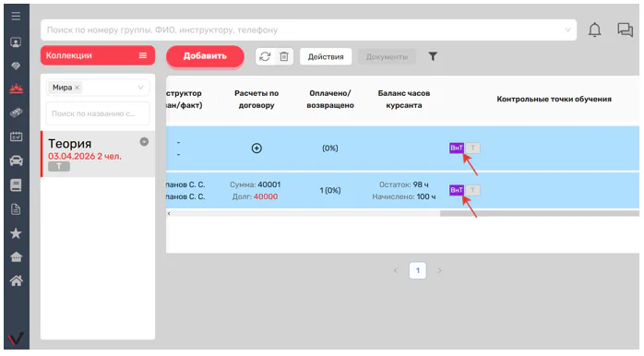
Task: Open the book sidebar icon
Action: 16,185
